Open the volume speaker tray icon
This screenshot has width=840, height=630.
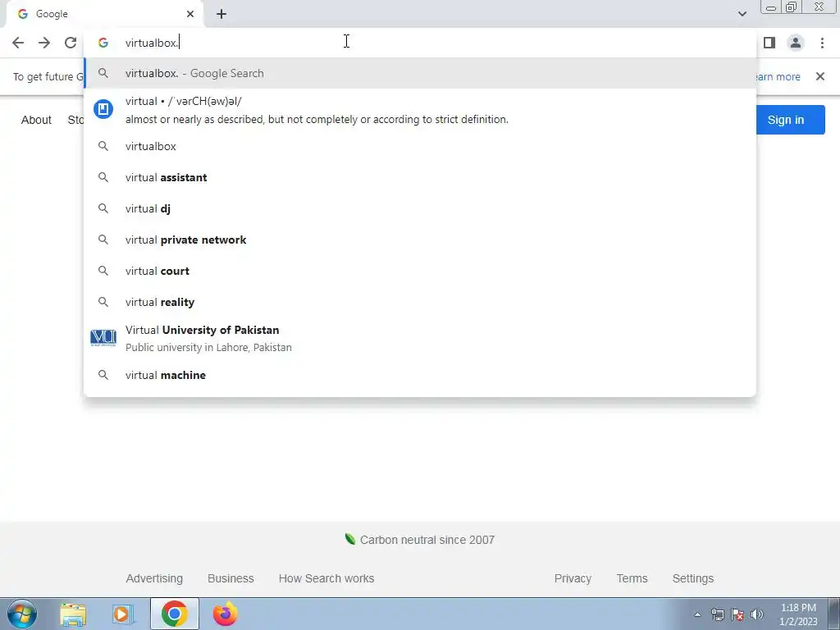click(757, 614)
